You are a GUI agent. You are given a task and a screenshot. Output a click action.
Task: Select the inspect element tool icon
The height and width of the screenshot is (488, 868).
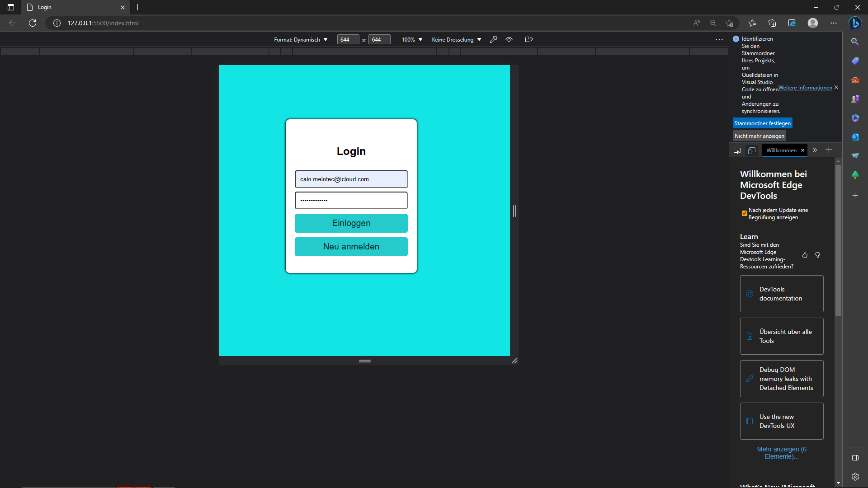click(x=737, y=150)
